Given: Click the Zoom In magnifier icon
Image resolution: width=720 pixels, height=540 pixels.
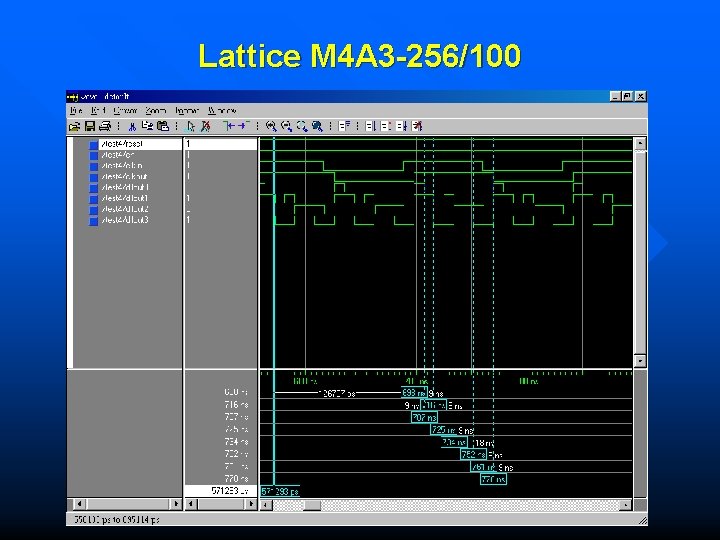Looking at the screenshot, I should click(271, 126).
